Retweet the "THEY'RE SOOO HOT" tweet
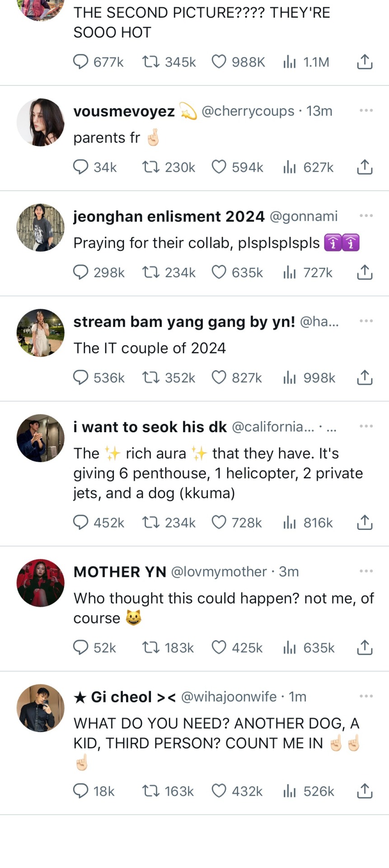Viewport: 389px width, 868px height. tap(150, 62)
